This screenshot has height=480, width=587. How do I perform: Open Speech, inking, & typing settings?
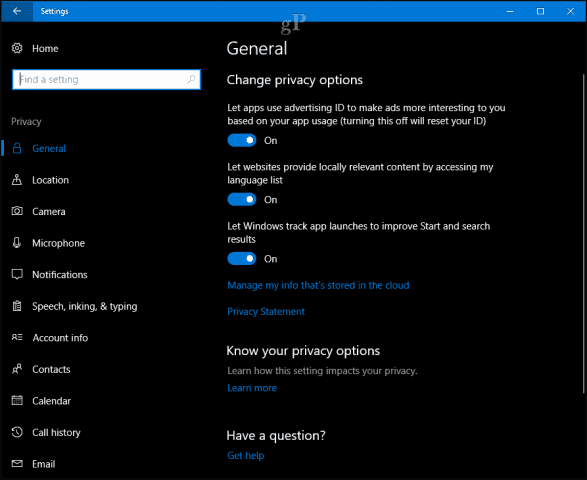click(x=85, y=306)
